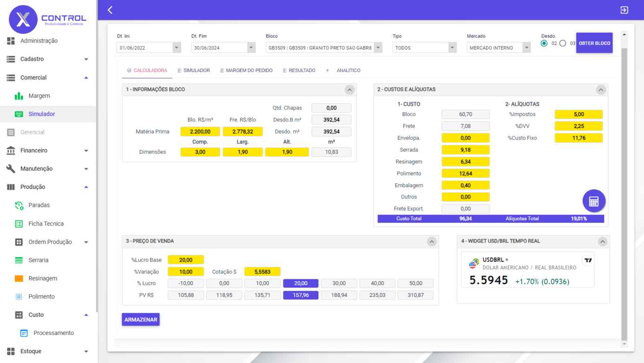Click the round calculator floating button

594,201
